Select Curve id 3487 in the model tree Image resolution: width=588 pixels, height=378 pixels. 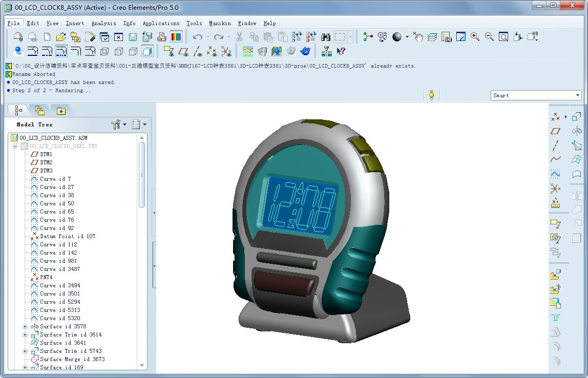pos(60,269)
